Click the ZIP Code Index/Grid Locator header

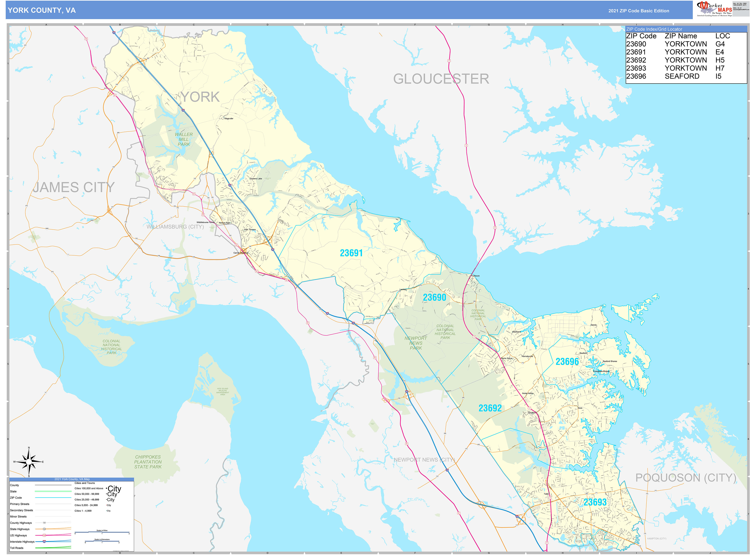point(654,29)
